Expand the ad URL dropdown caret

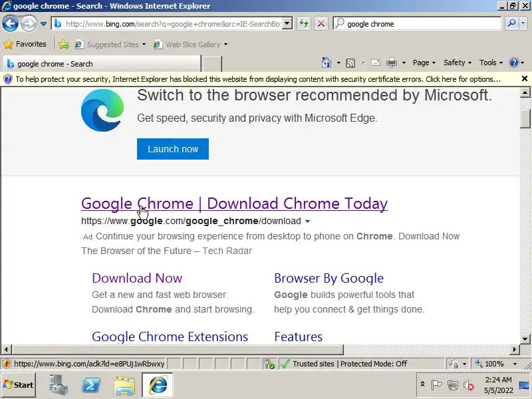pos(307,221)
